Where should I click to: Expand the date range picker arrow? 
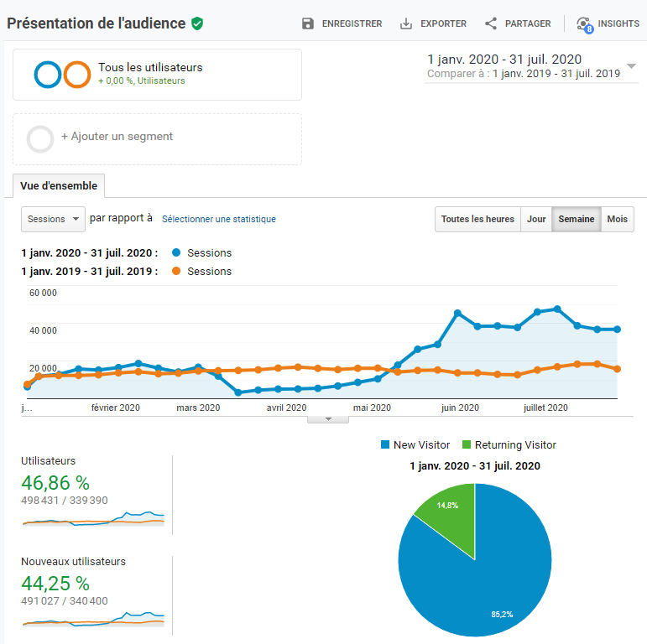pos(631,66)
